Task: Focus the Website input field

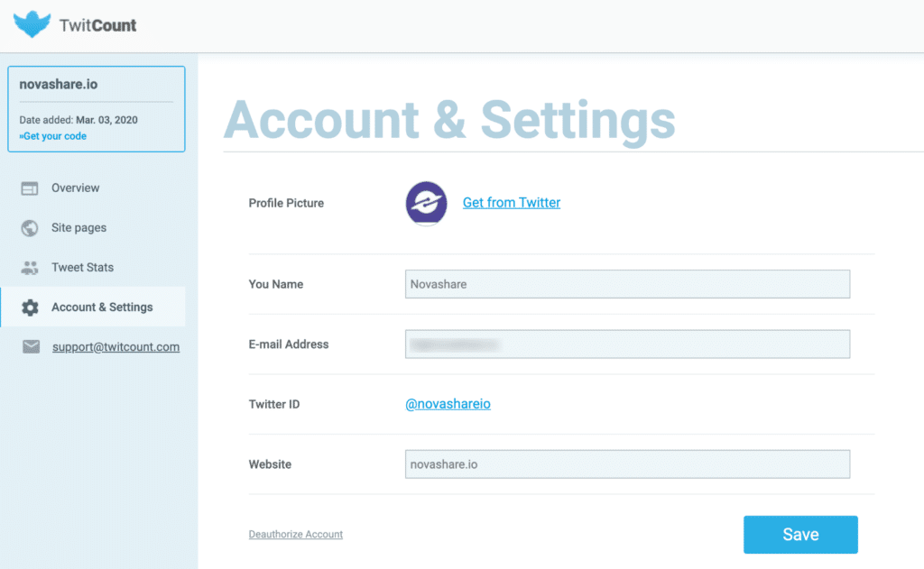Action: tap(628, 464)
